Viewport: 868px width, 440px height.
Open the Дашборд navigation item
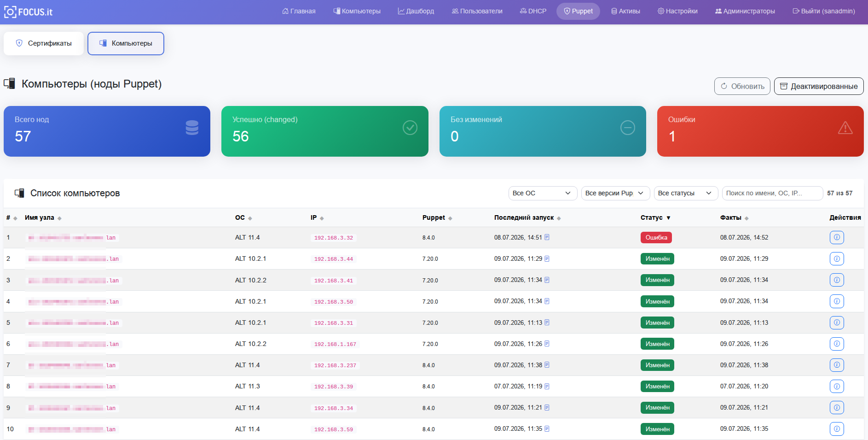416,11
